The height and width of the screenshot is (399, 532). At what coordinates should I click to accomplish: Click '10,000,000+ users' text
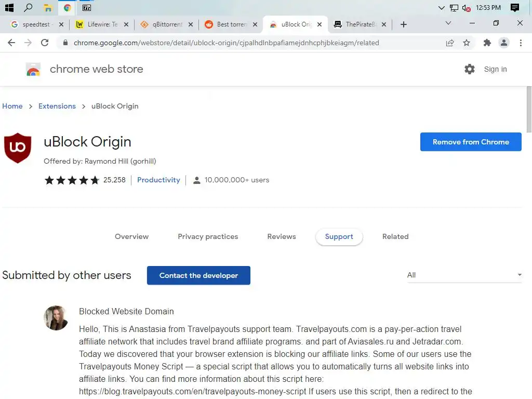[x=237, y=180]
